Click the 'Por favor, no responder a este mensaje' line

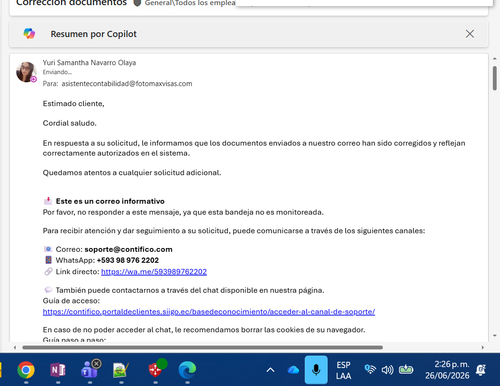click(183, 212)
